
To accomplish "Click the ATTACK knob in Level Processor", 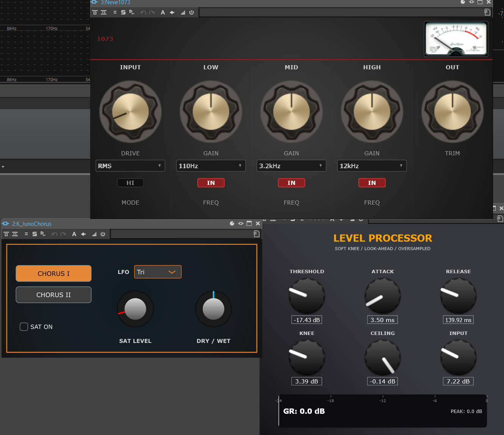I will click(383, 296).
